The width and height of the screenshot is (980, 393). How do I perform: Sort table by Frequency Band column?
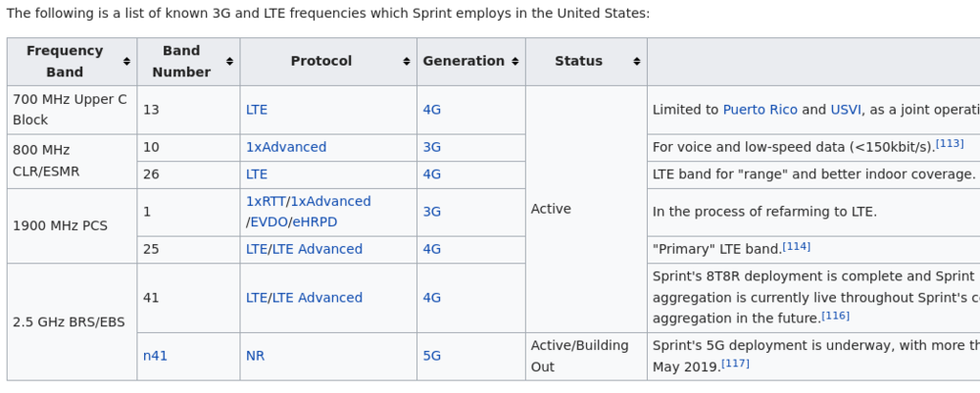click(126, 62)
